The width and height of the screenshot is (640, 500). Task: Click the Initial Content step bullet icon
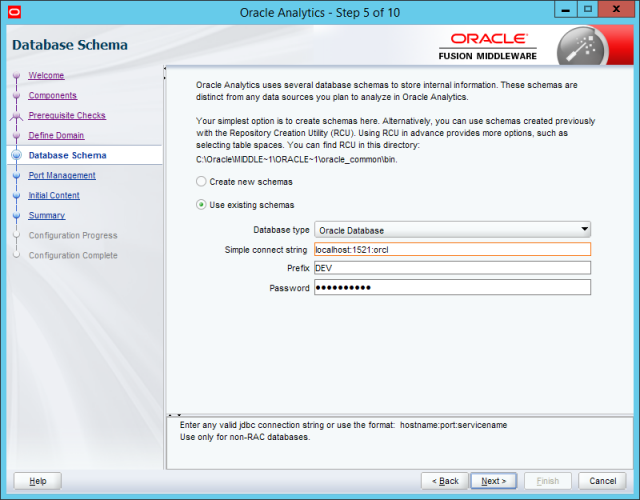point(16,196)
